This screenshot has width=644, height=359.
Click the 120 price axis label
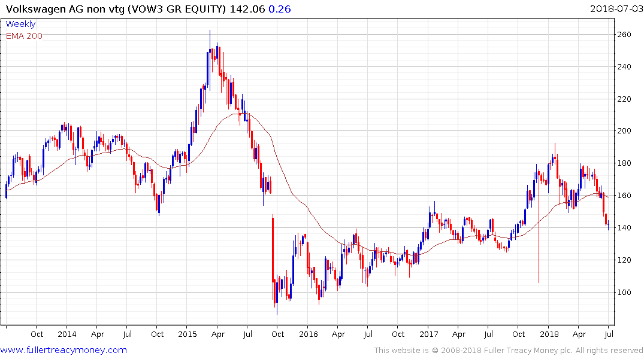(624, 260)
